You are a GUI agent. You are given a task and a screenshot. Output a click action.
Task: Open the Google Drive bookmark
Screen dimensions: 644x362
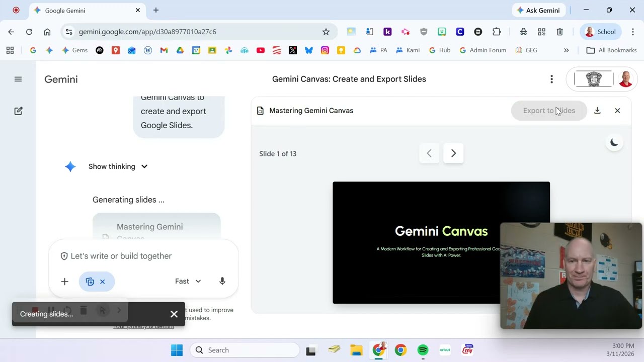pyautogui.click(x=180, y=50)
